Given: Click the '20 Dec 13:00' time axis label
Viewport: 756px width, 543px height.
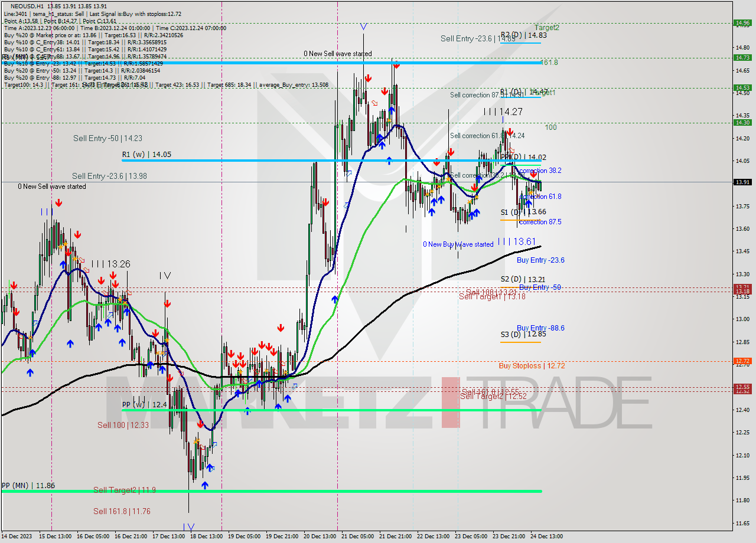Looking at the screenshot, I should tap(320, 537).
